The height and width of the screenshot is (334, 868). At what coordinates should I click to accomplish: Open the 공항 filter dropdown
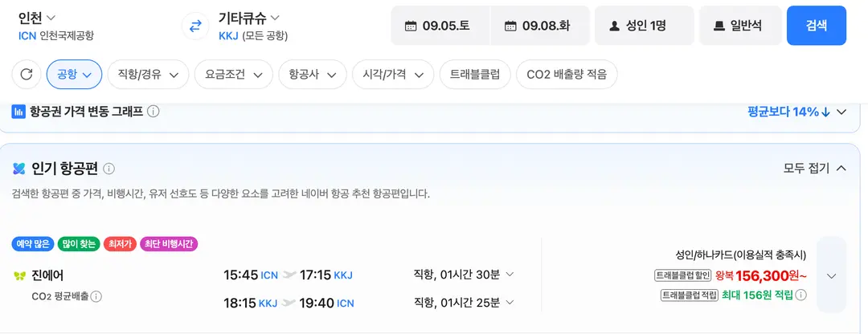click(x=74, y=74)
